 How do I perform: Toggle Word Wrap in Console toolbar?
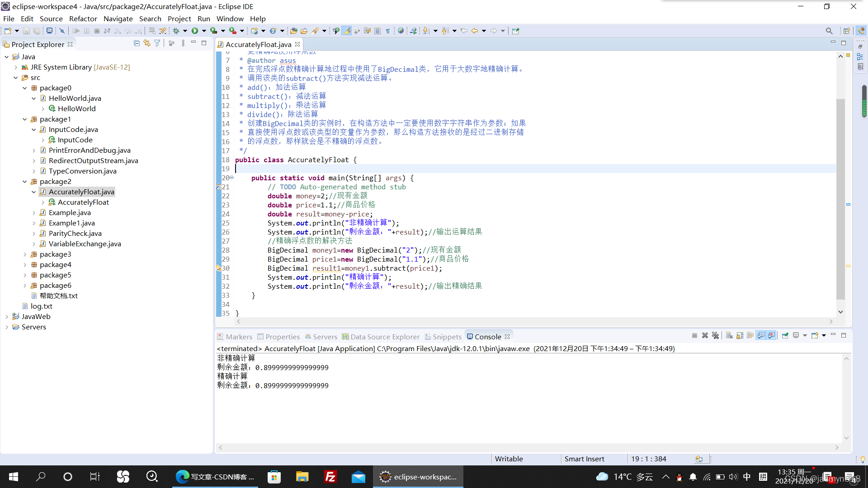(x=750, y=336)
